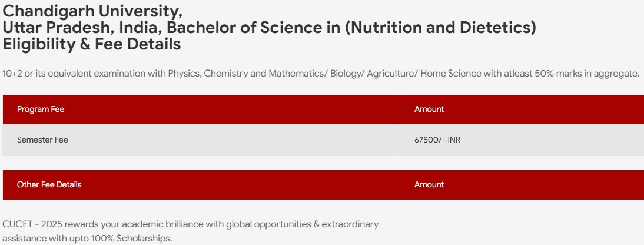Select the '67500/- INR' amount cell
Screen dimensions: 644x245
coord(437,140)
